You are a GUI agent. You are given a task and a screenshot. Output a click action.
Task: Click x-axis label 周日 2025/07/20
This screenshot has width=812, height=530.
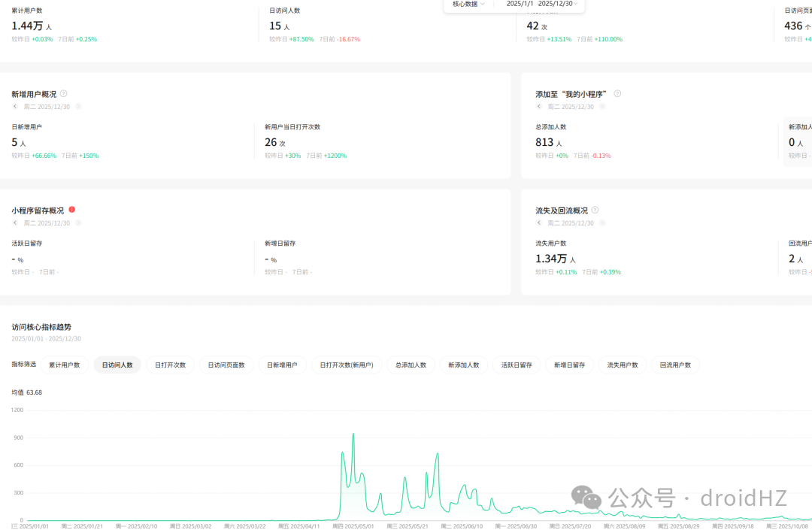pyautogui.click(x=570, y=526)
